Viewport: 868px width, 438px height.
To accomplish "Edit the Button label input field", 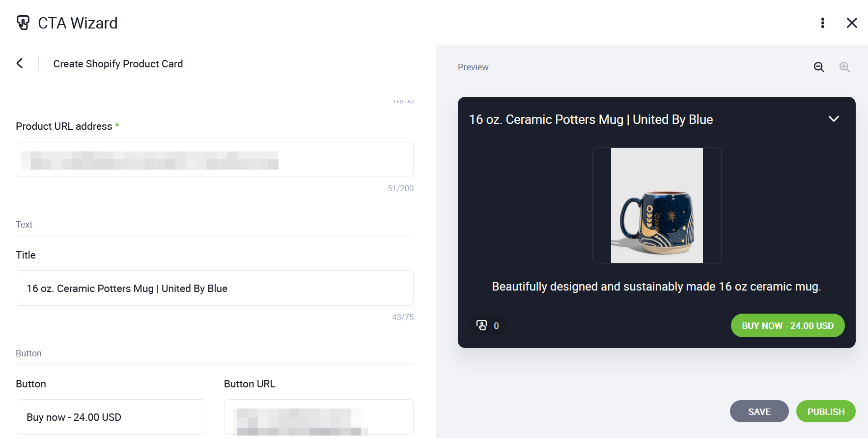I will tap(110, 417).
